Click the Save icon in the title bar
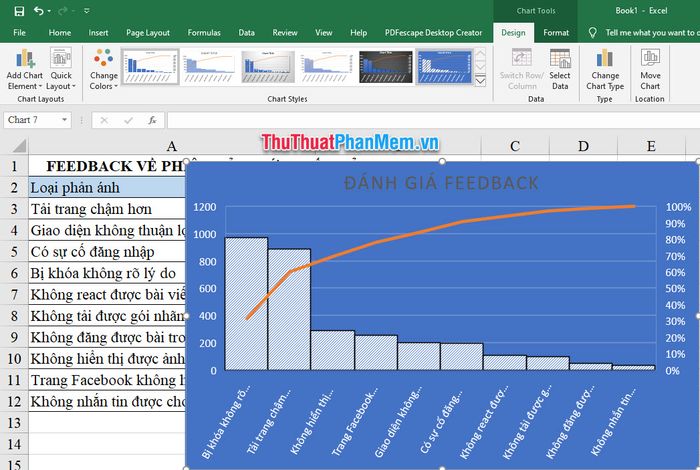The width and height of the screenshot is (700, 470). 19,11
